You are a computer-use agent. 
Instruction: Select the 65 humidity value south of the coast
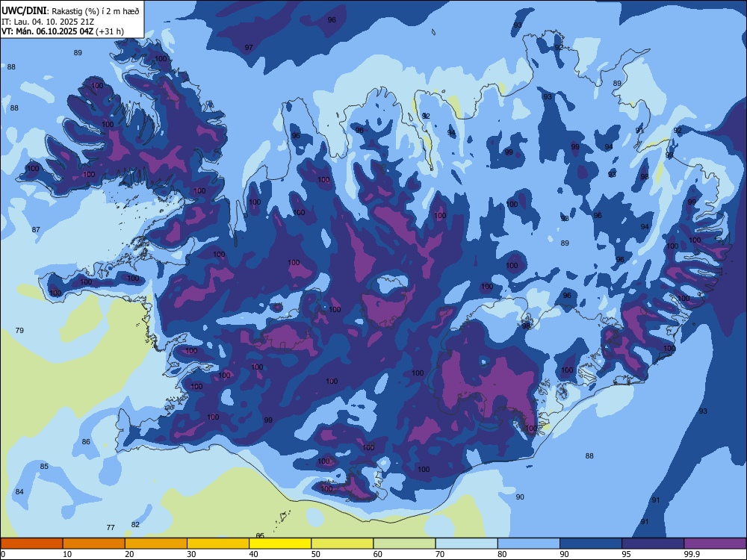260,535
